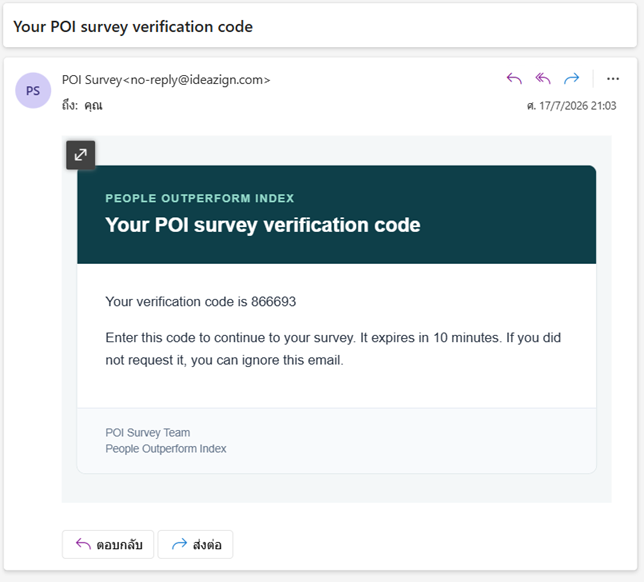
Task: Click the reply all double-arrow icon
Action: [543, 78]
